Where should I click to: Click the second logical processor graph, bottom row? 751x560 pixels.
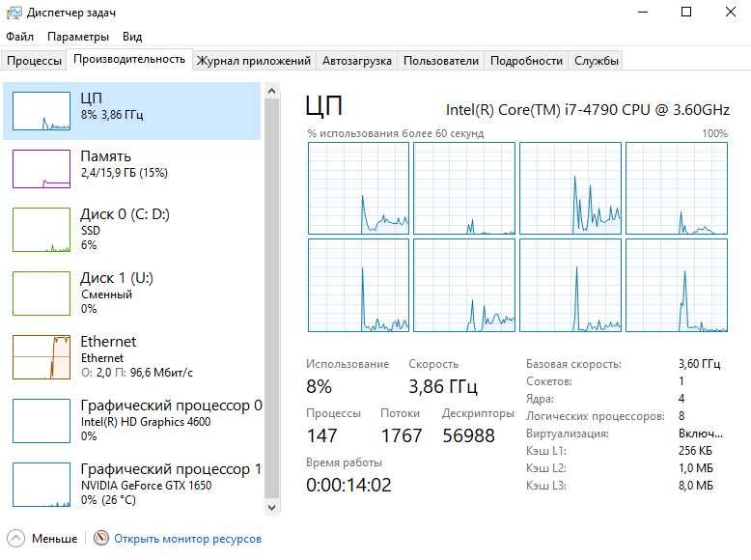(464, 285)
